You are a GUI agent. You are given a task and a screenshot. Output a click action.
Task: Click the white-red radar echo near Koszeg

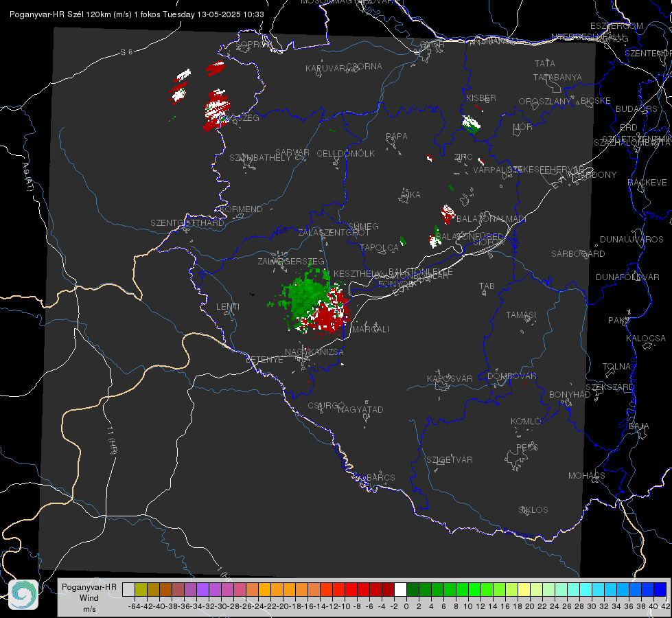pyautogui.click(x=216, y=110)
